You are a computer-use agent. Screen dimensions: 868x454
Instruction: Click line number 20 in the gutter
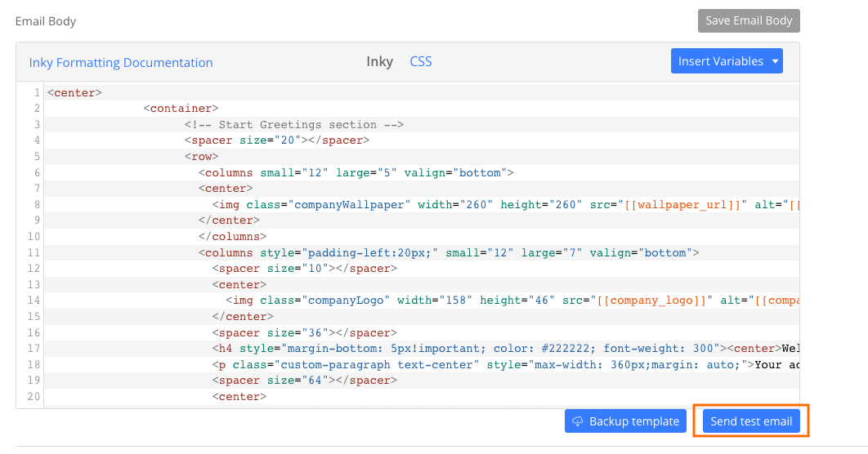coord(34,397)
